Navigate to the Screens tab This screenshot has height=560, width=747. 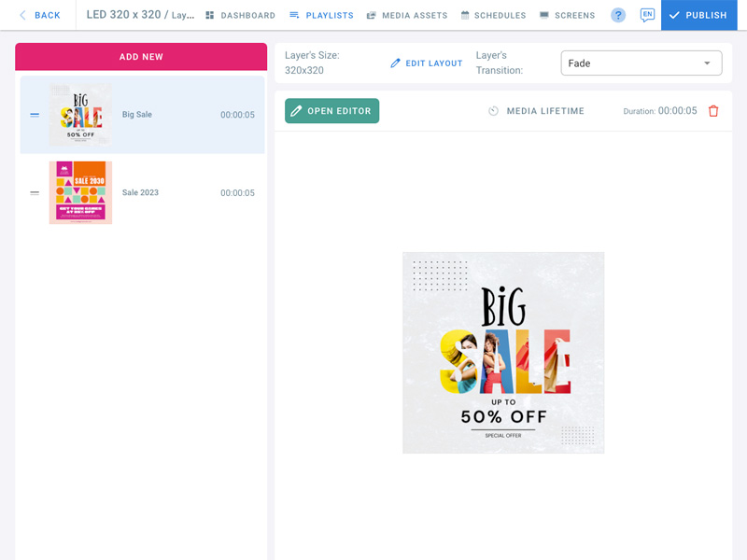click(x=567, y=15)
